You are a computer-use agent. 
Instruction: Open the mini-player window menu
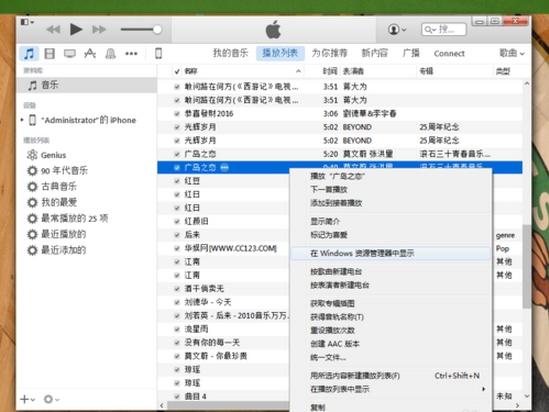pyautogui.click(x=27, y=22)
